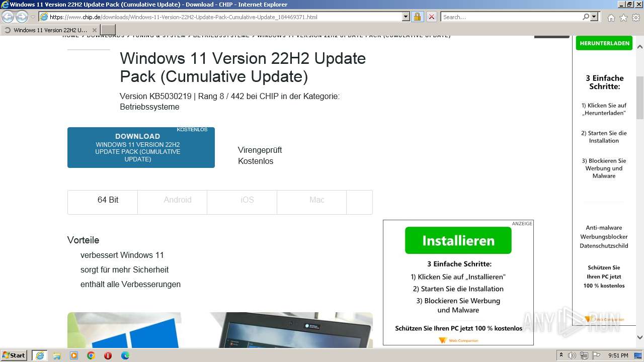
Task: Open the Windows Start button
Action: [x=14, y=355]
